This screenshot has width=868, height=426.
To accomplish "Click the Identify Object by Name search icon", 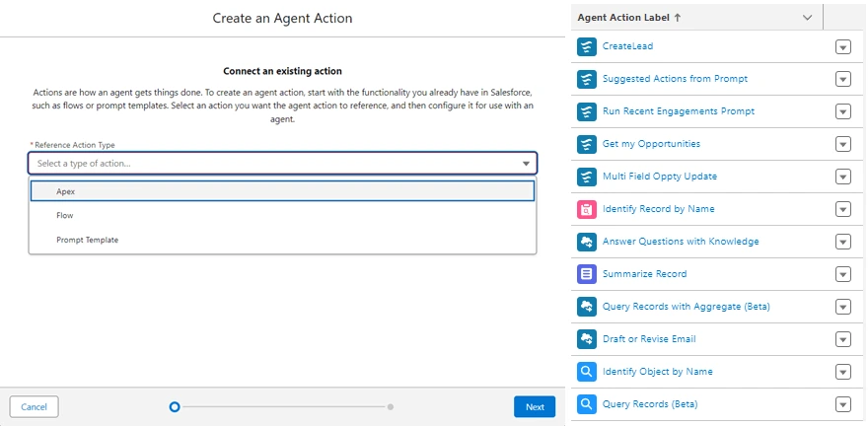I will (x=586, y=372).
